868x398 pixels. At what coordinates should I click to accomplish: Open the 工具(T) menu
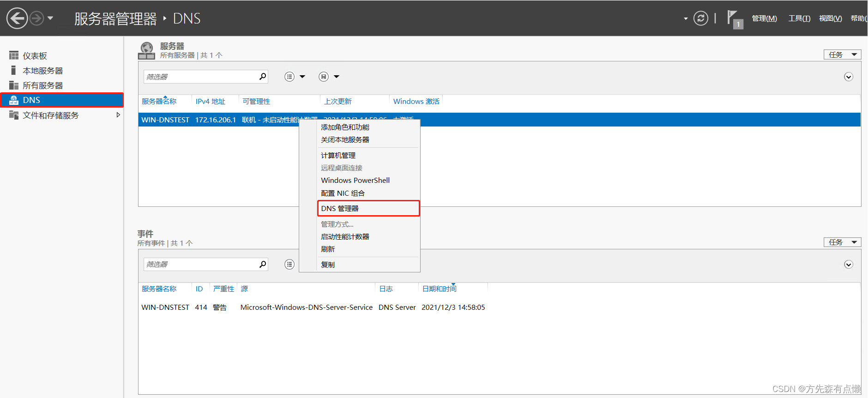click(799, 18)
